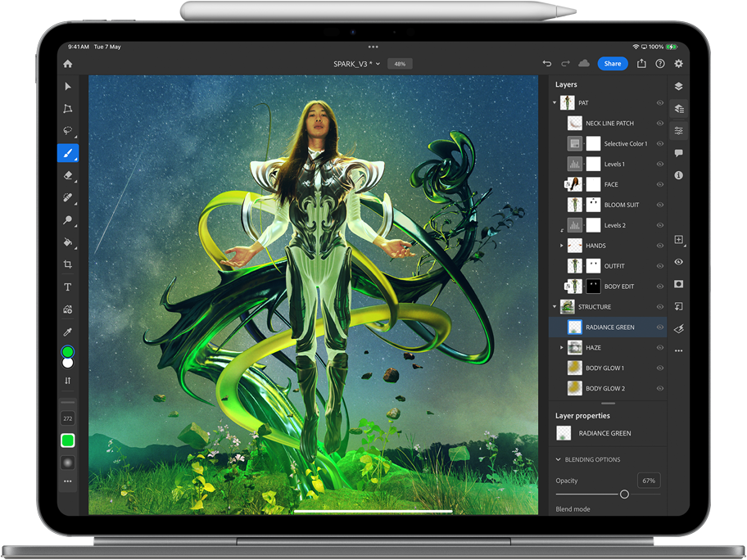747x560 pixels.
Task: Select the OUTFIT layer
Action: [614, 266]
